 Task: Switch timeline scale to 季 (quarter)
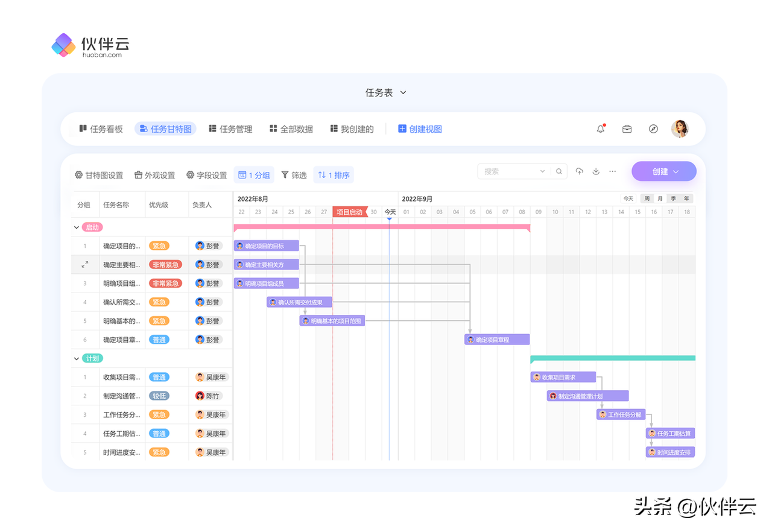673,198
